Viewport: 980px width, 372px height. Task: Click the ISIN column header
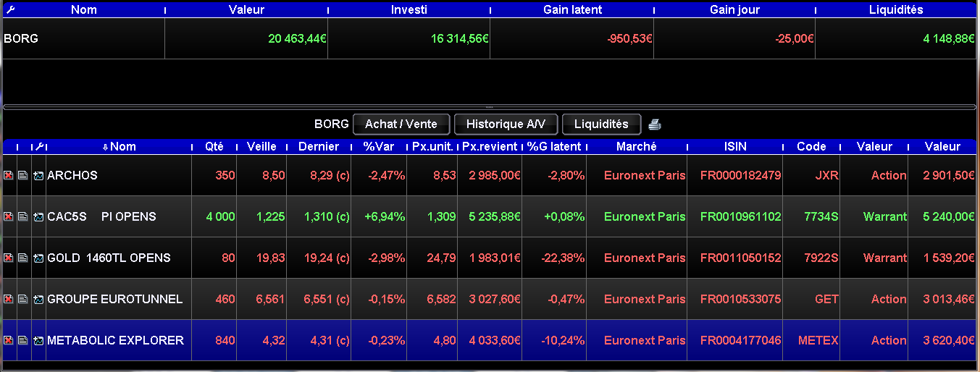pos(735,146)
